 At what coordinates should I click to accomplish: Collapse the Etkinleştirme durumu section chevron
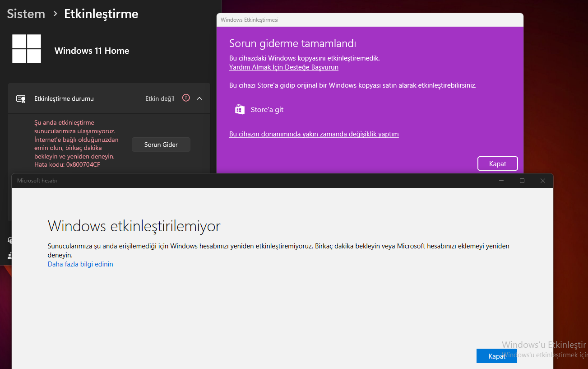pyautogui.click(x=199, y=98)
